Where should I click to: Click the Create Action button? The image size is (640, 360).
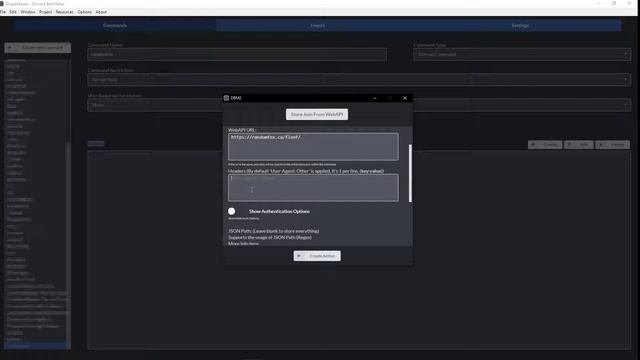click(317, 256)
